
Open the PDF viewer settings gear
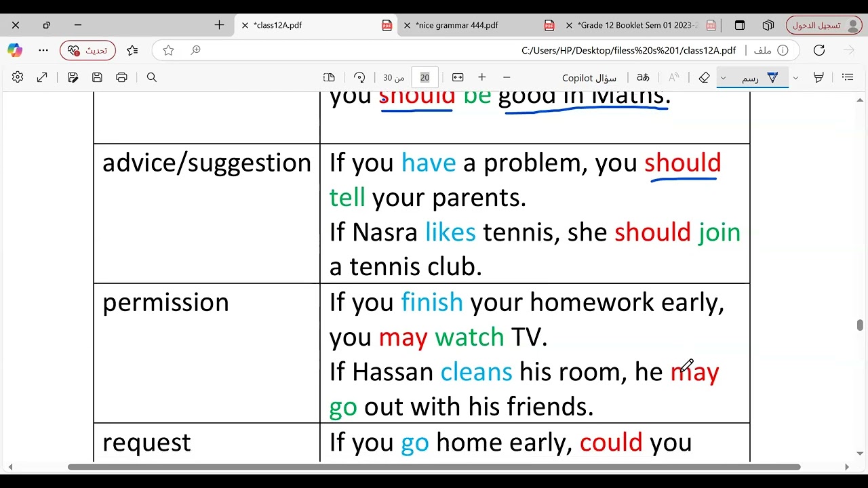coord(18,77)
